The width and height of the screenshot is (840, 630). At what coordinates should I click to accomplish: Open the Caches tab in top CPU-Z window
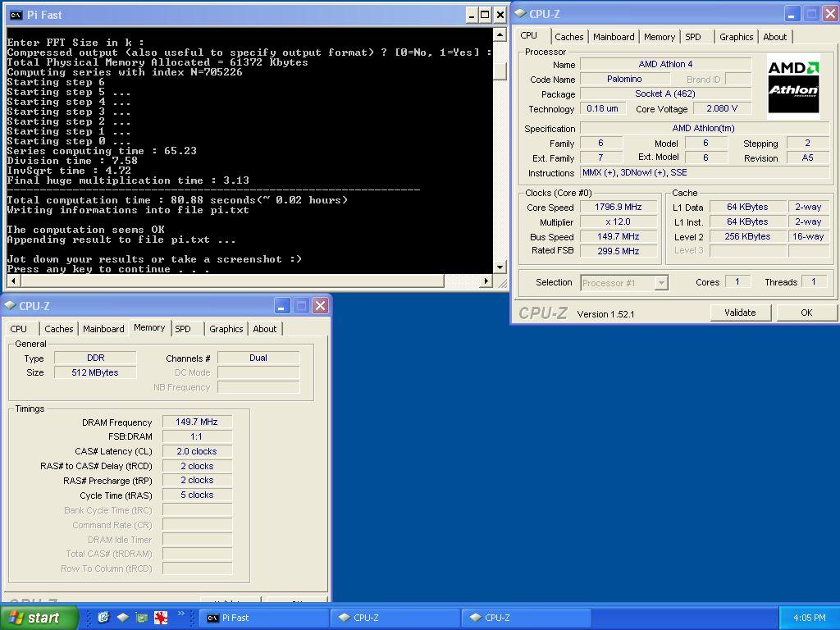tap(569, 37)
